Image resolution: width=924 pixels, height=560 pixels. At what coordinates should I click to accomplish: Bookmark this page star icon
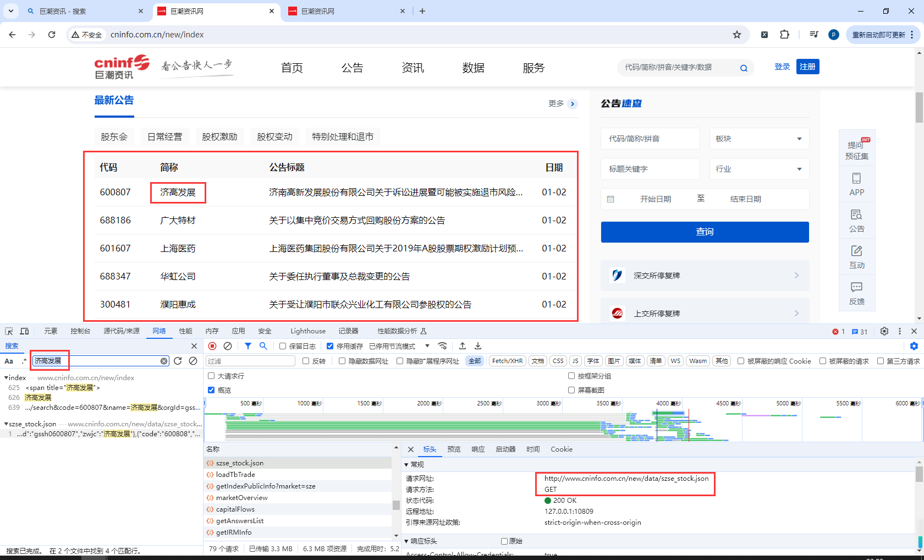point(737,35)
